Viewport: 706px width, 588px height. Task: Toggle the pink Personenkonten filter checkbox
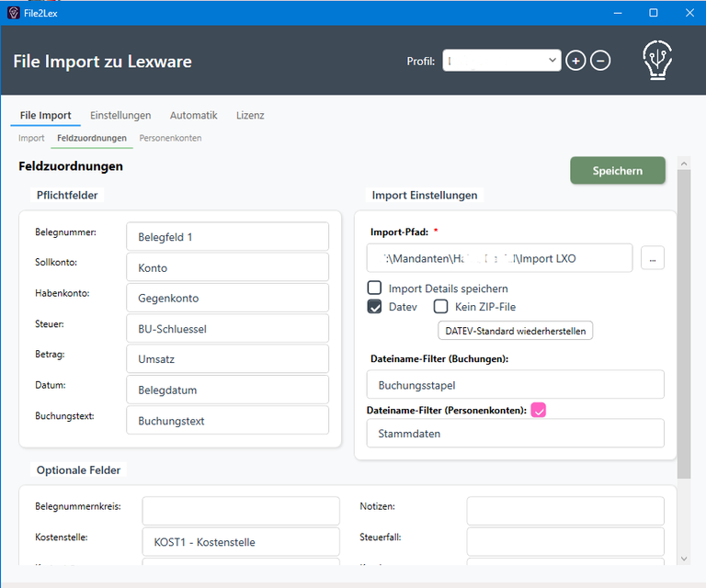(x=539, y=410)
